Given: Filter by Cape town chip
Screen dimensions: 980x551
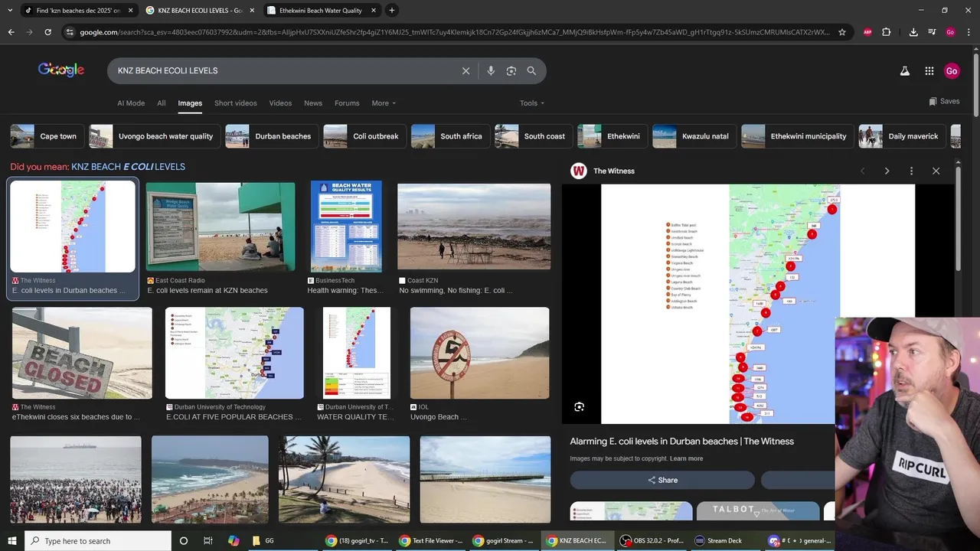Looking at the screenshot, I should [x=46, y=136].
